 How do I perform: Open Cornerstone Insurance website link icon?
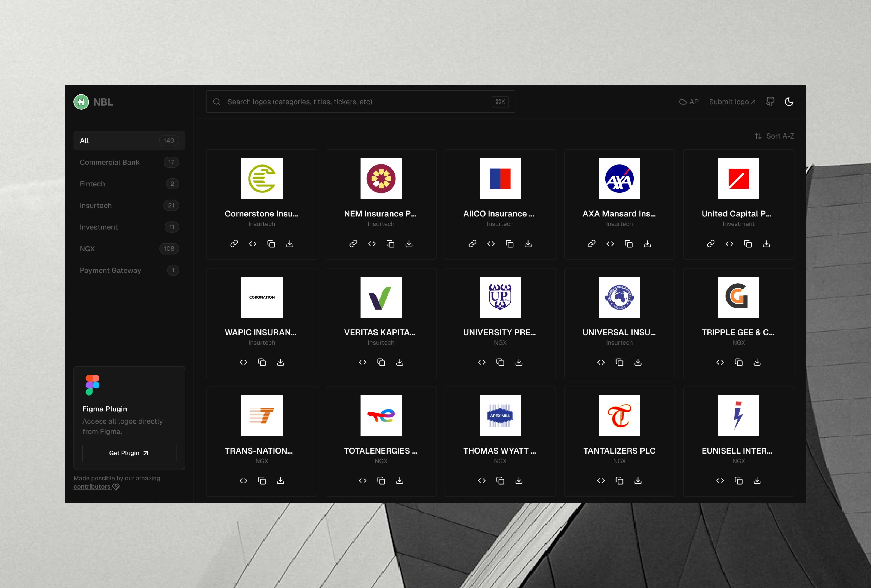[234, 244]
